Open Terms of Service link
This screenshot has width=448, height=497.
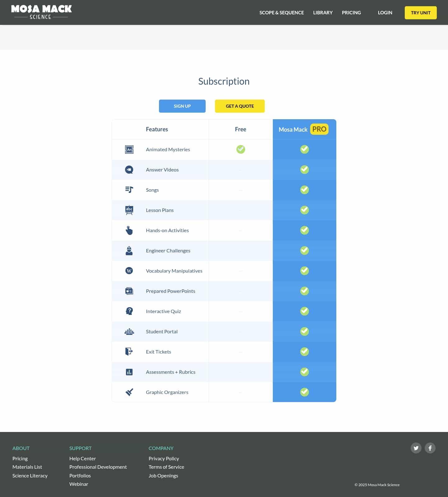166,467
